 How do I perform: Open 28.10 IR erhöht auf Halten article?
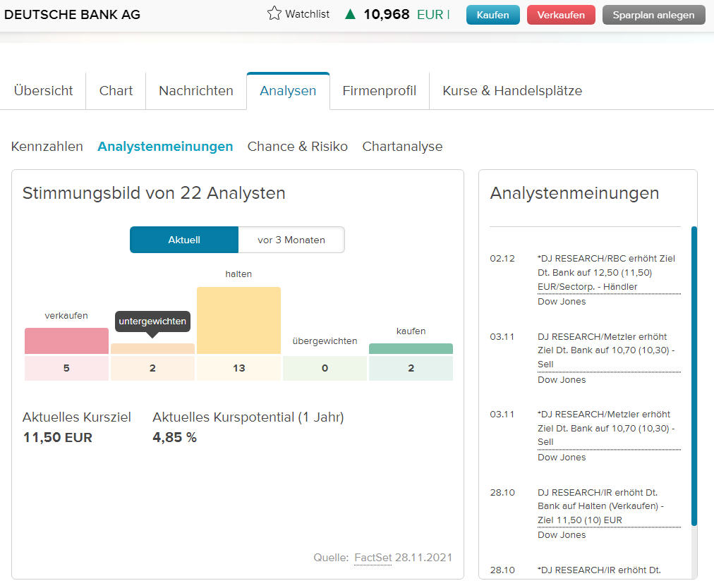click(609, 506)
